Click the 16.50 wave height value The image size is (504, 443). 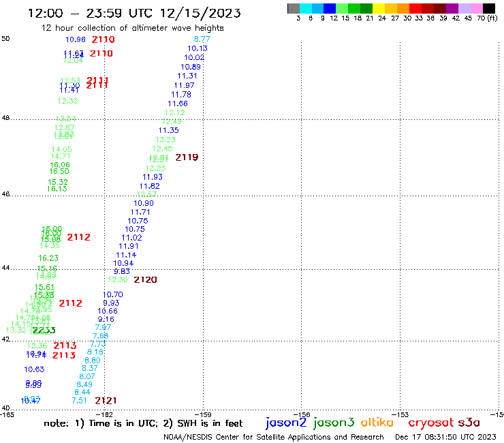(x=59, y=172)
